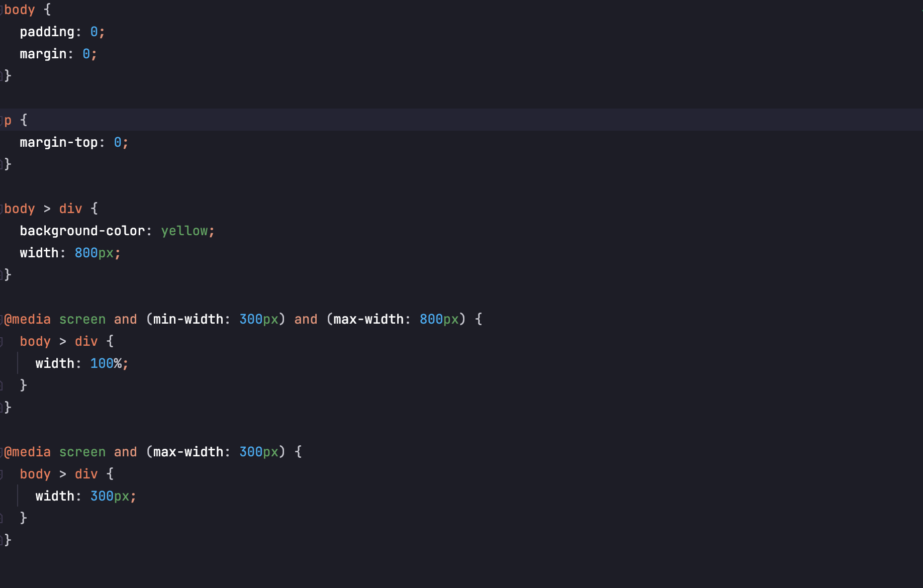Click the "background-color" property name
The height and width of the screenshot is (588, 923).
coord(82,231)
